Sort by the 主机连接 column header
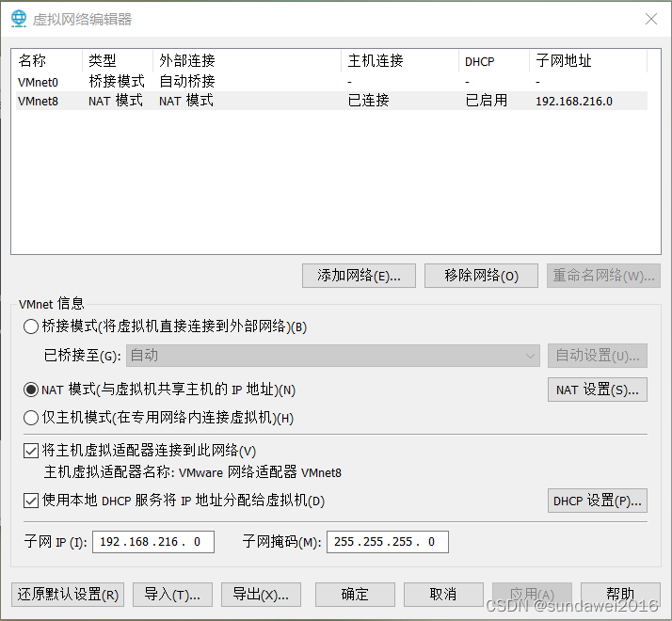Screen dimensions: 672x621 (400, 61)
